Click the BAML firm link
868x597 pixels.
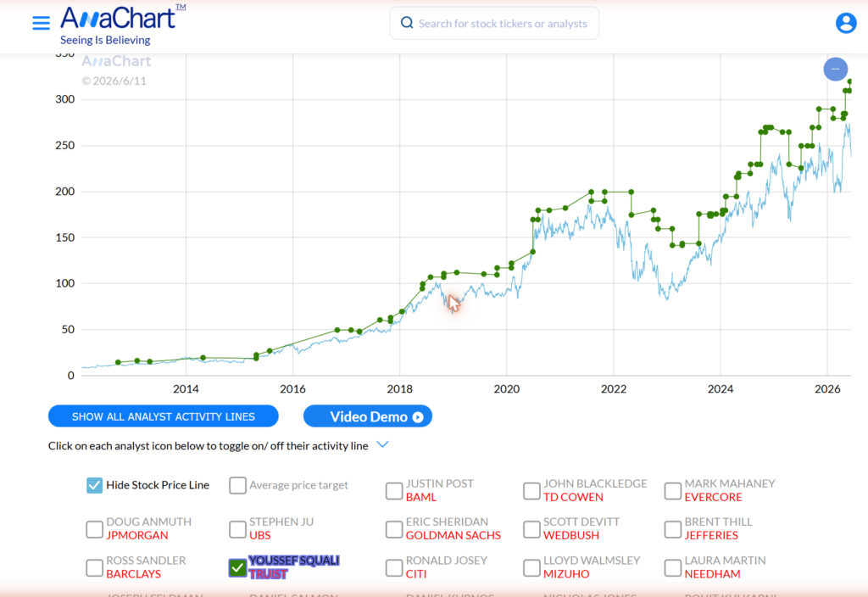(x=421, y=497)
